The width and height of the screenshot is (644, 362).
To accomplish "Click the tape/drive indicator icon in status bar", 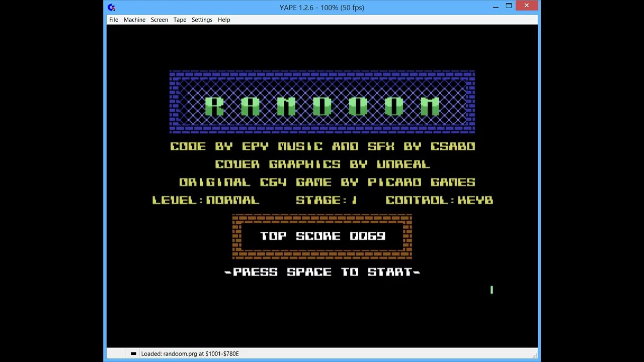I will click(133, 353).
